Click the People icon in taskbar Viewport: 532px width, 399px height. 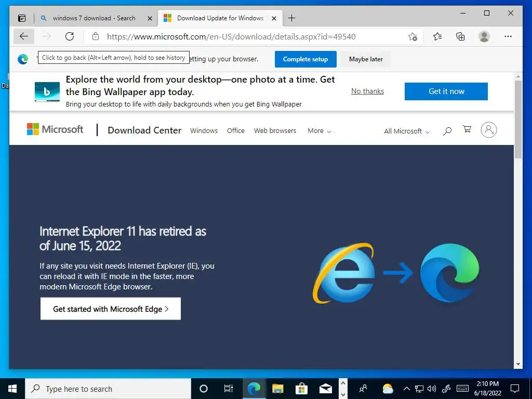pyautogui.click(x=363, y=389)
